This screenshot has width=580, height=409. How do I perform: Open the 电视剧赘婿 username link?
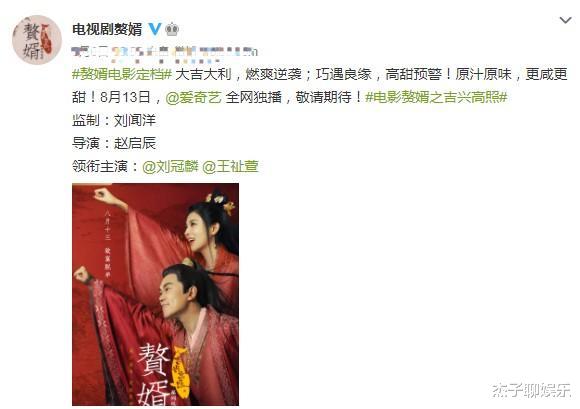click(x=107, y=29)
